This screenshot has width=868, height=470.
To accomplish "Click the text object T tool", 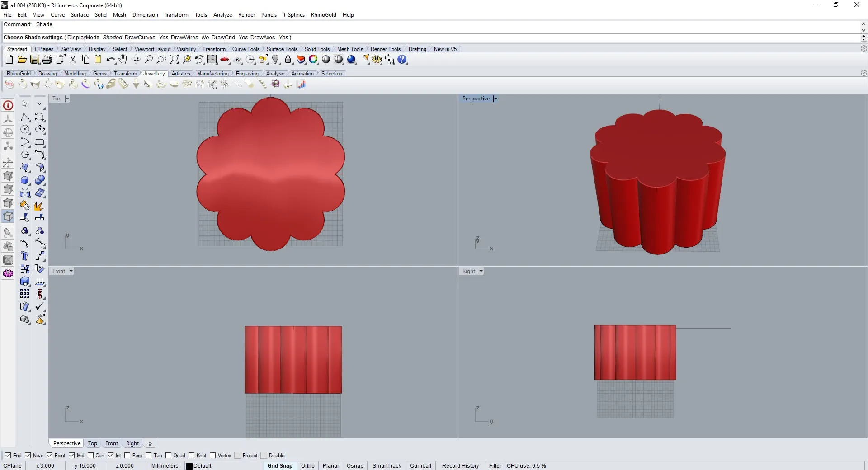I will (25, 256).
